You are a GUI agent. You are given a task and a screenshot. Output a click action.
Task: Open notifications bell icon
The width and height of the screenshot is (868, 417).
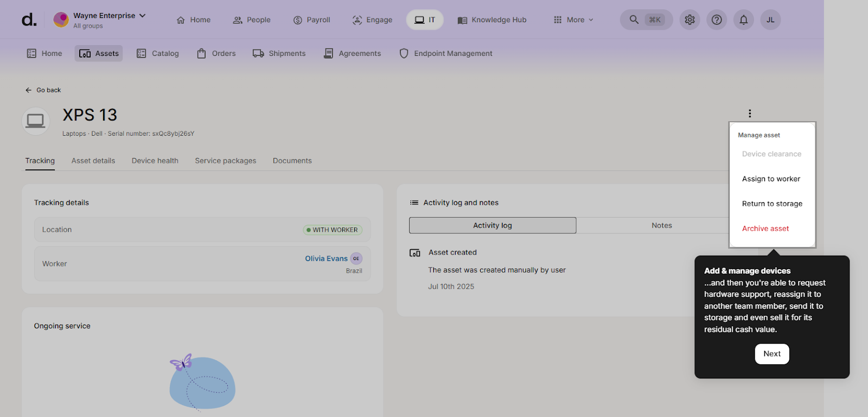(x=744, y=20)
